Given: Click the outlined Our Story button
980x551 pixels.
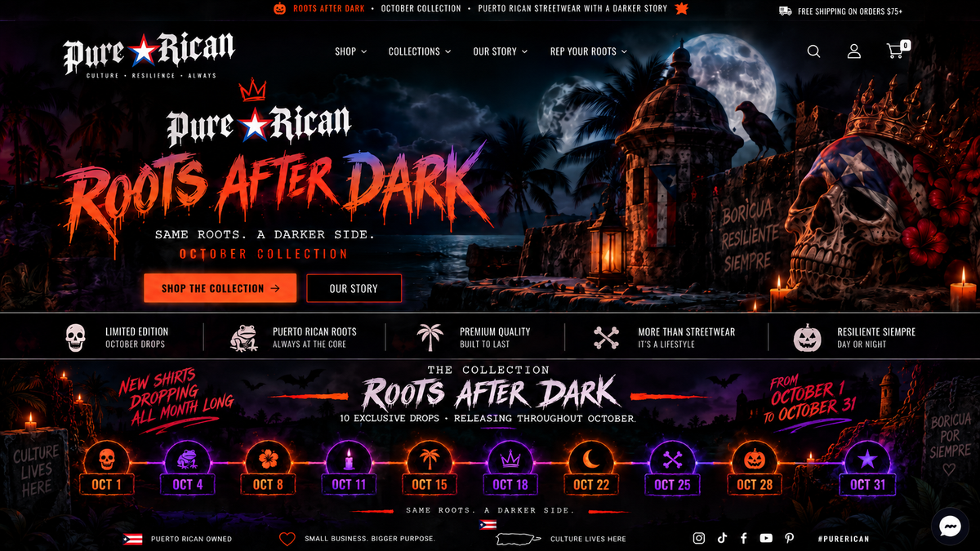Looking at the screenshot, I should (354, 288).
